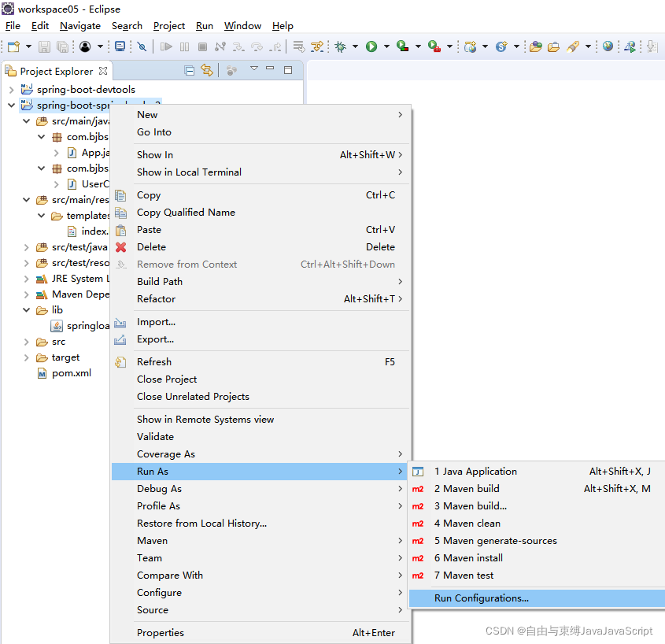Click the Step Into icon
This screenshot has height=644, width=665.
click(238, 46)
